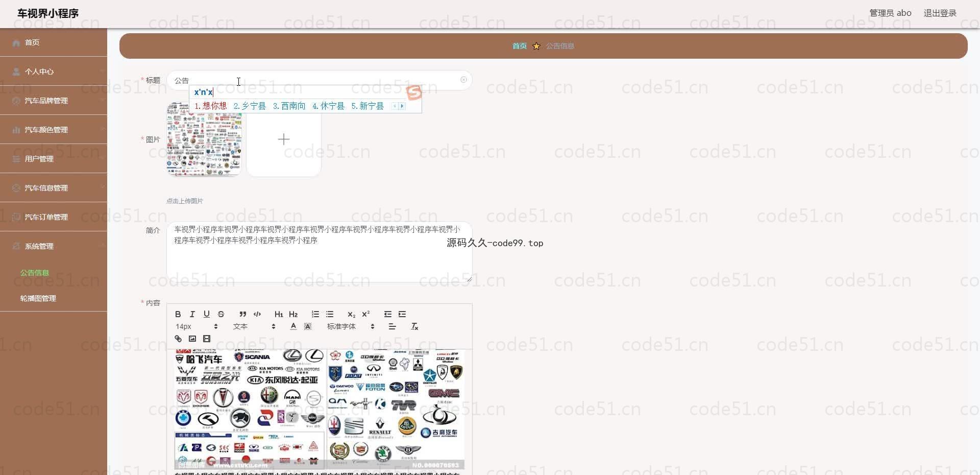Go to previous IME candidate page
Screen dimensions: 980x475
click(395, 106)
